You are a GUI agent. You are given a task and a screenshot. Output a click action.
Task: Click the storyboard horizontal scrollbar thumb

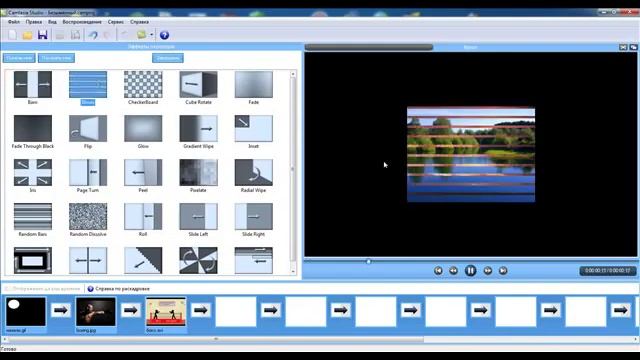click(216, 339)
